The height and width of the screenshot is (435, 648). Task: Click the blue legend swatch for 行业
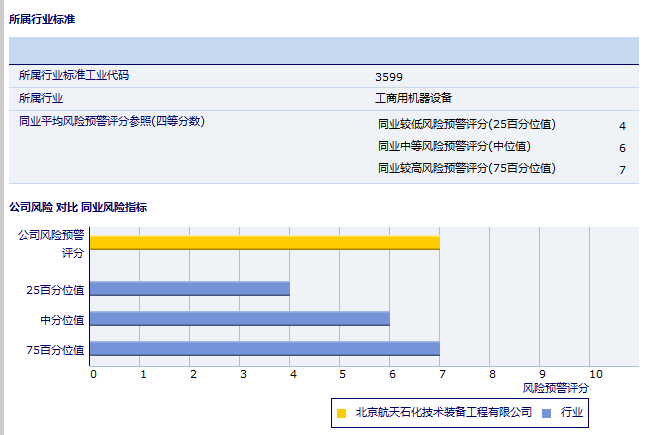tap(546, 412)
